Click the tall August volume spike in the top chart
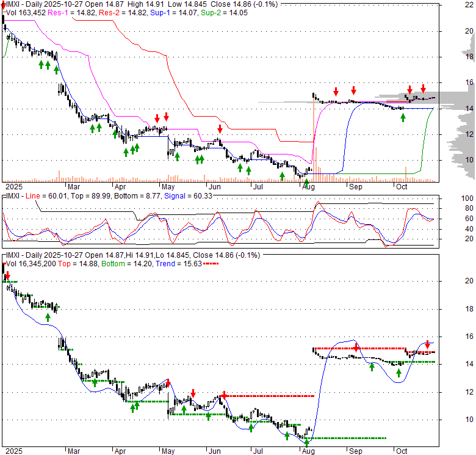 314,140
